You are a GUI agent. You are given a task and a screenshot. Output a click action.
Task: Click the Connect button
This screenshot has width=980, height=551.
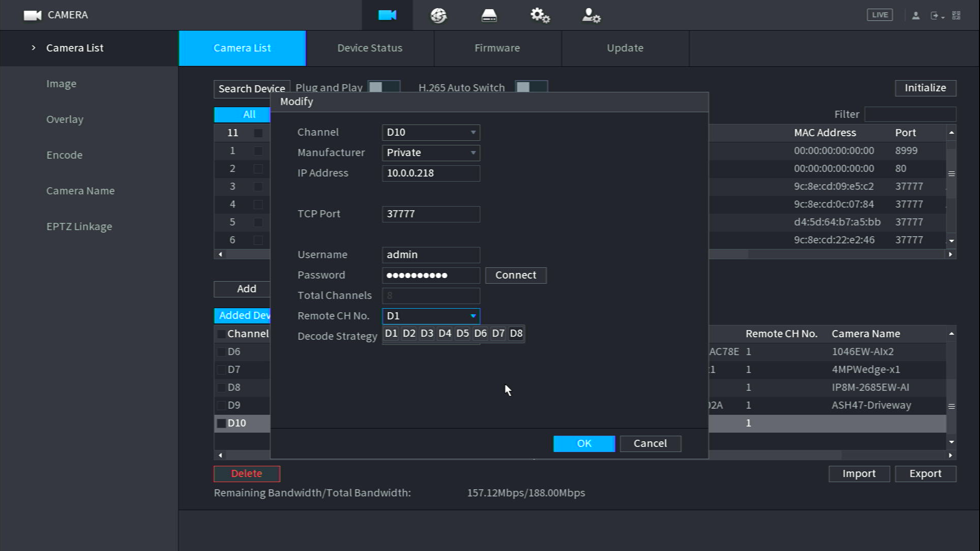pyautogui.click(x=516, y=275)
